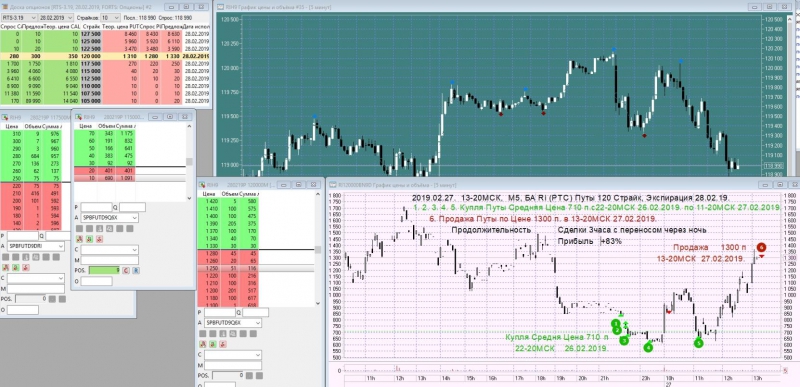Select the 117 500 strike row in options board
The height and width of the screenshot is (387, 800).
click(105, 64)
